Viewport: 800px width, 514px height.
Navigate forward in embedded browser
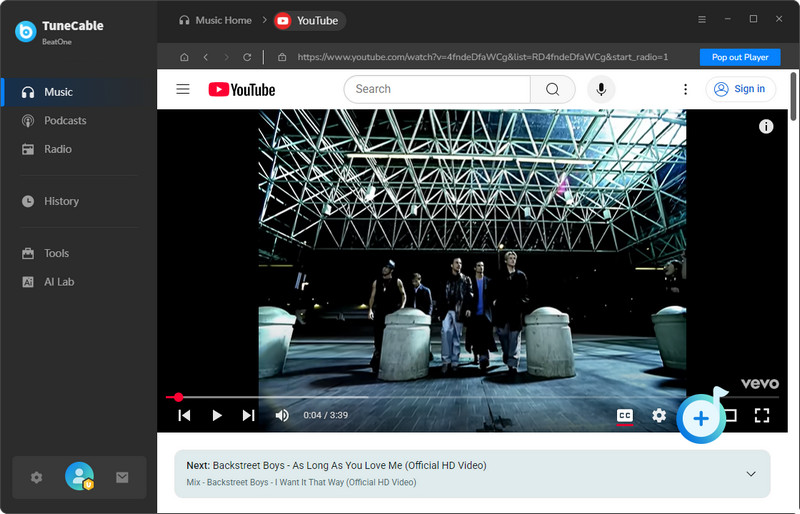(226, 57)
